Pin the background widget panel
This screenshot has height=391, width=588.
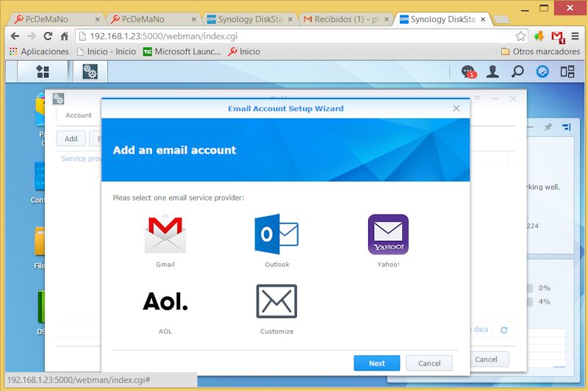548,127
